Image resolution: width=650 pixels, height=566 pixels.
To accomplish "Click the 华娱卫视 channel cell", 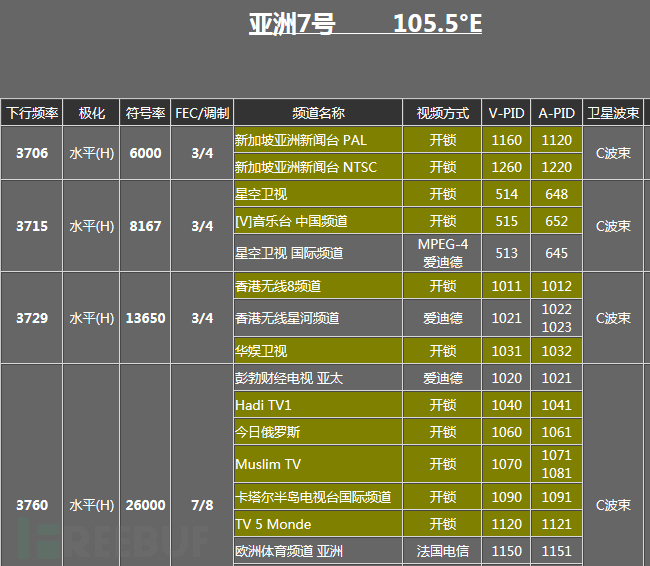I will tap(318, 351).
